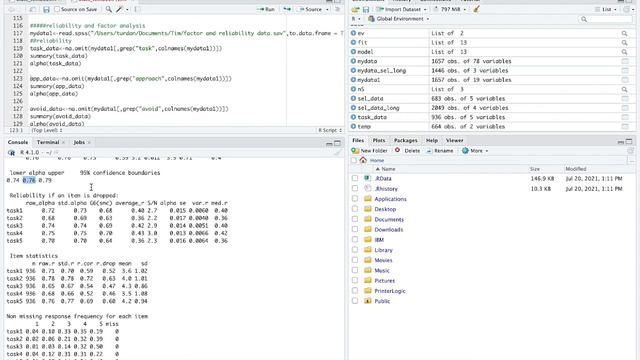View mydata_sel_long table grid icon
640x360 pixels.
[x=624, y=71]
